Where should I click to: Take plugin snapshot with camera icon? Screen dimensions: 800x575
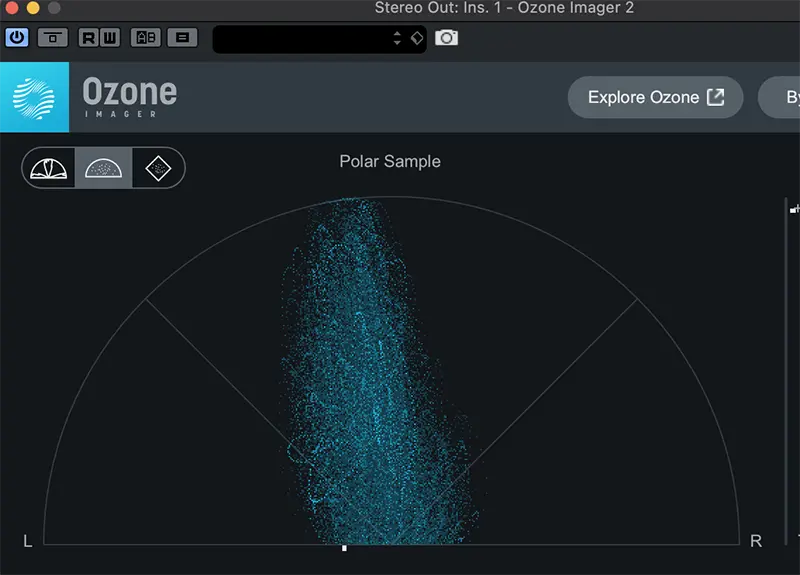(446, 38)
